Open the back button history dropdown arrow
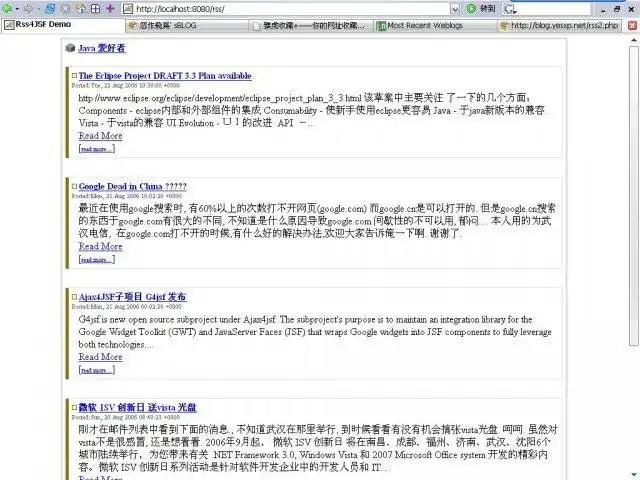The width and height of the screenshot is (640, 480). click(17, 9)
